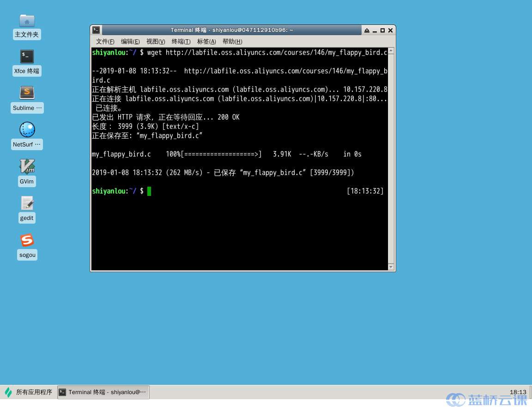This screenshot has width=532, height=414.
Task: Click the panel clock showing 18:13
Action: coord(518,392)
